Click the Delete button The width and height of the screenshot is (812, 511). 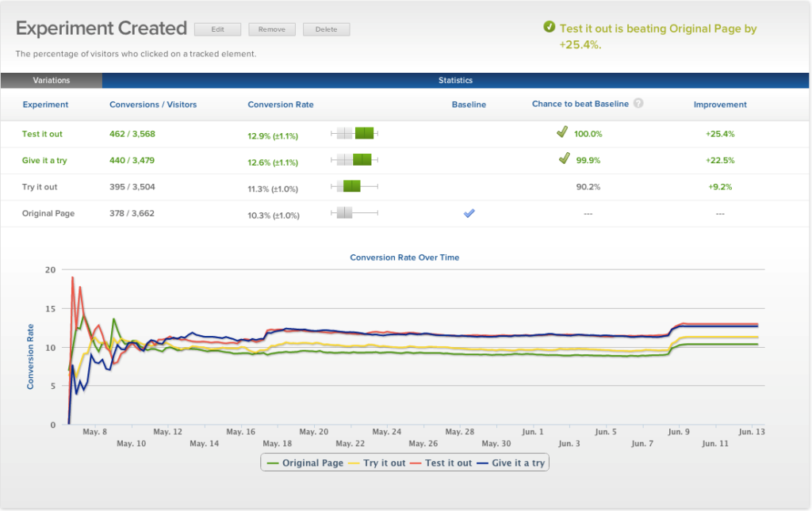click(x=326, y=29)
